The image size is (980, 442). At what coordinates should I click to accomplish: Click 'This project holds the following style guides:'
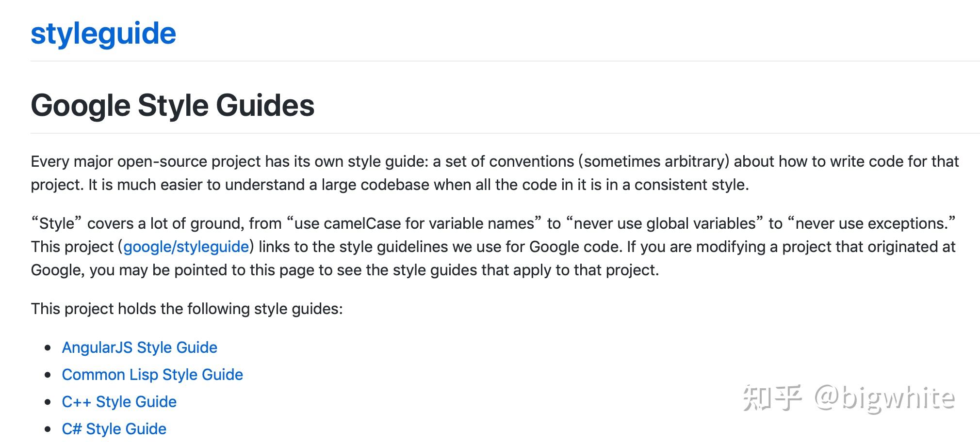click(x=187, y=309)
